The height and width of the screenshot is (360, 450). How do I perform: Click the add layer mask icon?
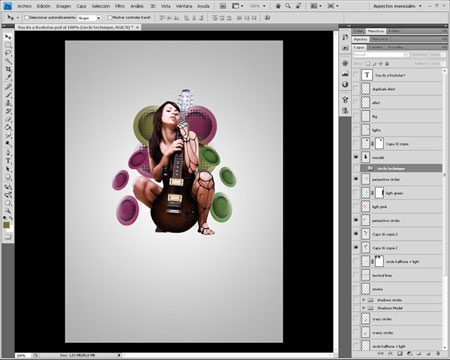tap(400, 353)
